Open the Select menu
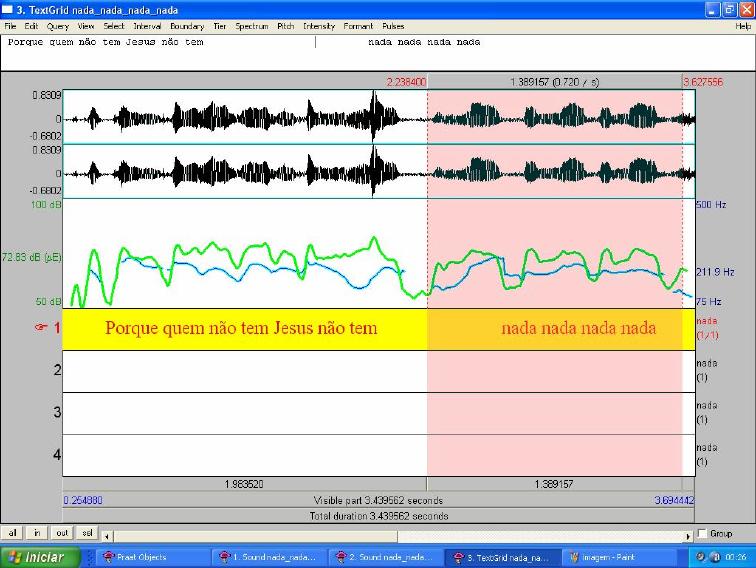756x568 pixels. [x=114, y=27]
